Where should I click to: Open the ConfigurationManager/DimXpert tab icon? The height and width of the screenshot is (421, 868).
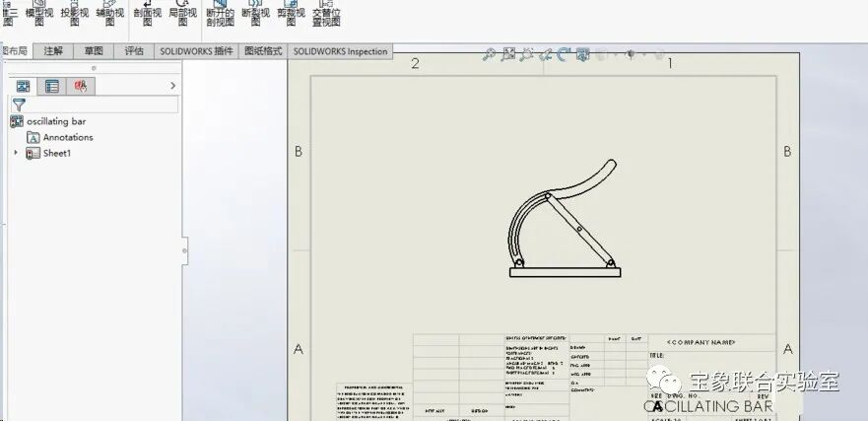click(x=81, y=86)
